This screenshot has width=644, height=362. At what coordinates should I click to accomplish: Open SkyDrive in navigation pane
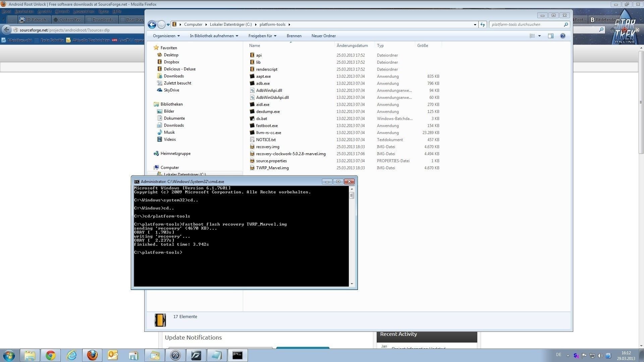point(171,90)
